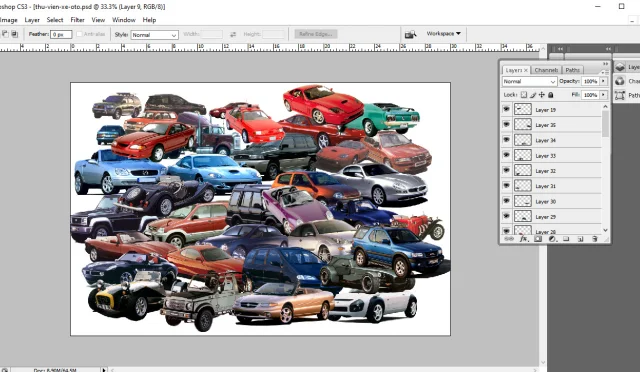Toggle lock transparent pixels

[524, 95]
